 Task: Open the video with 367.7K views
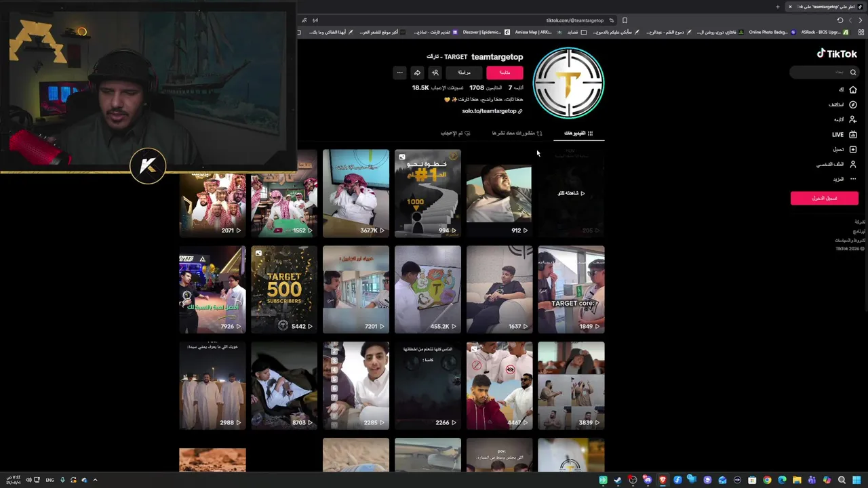click(355, 193)
